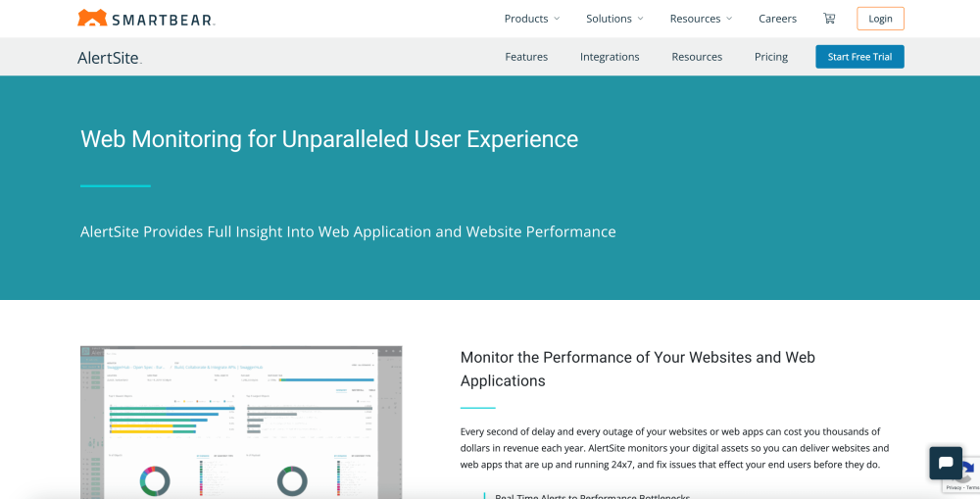View the Pricing page
980x499 pixels.
(771, 57)
